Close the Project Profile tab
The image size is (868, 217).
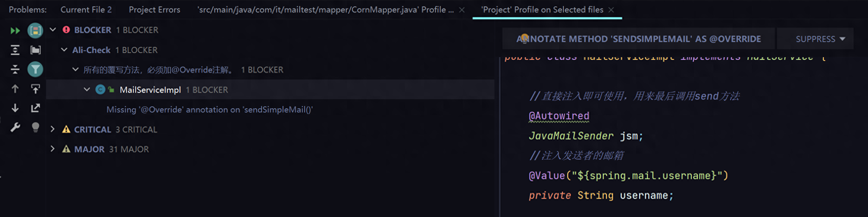[611, 10]
